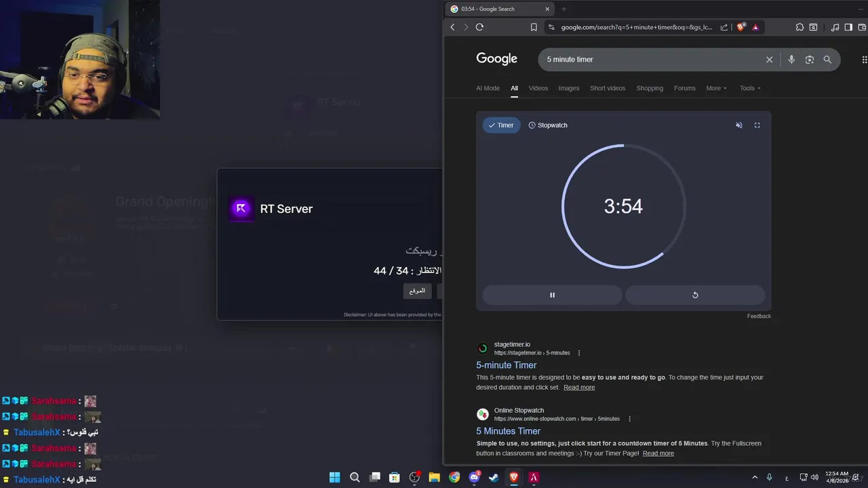Show the Brave sidebar panel
This screenshot has height=488, width=868.
[x=848, y=27]
